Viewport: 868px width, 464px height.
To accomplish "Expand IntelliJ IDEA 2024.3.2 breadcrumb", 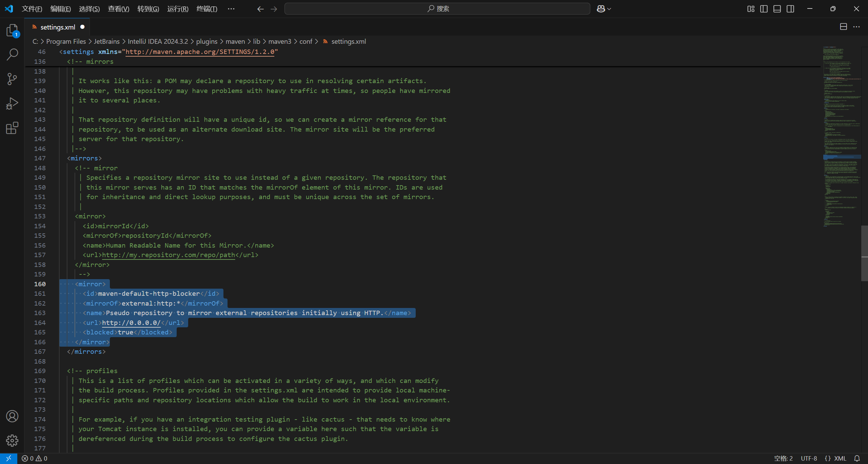I will point(158,41).
